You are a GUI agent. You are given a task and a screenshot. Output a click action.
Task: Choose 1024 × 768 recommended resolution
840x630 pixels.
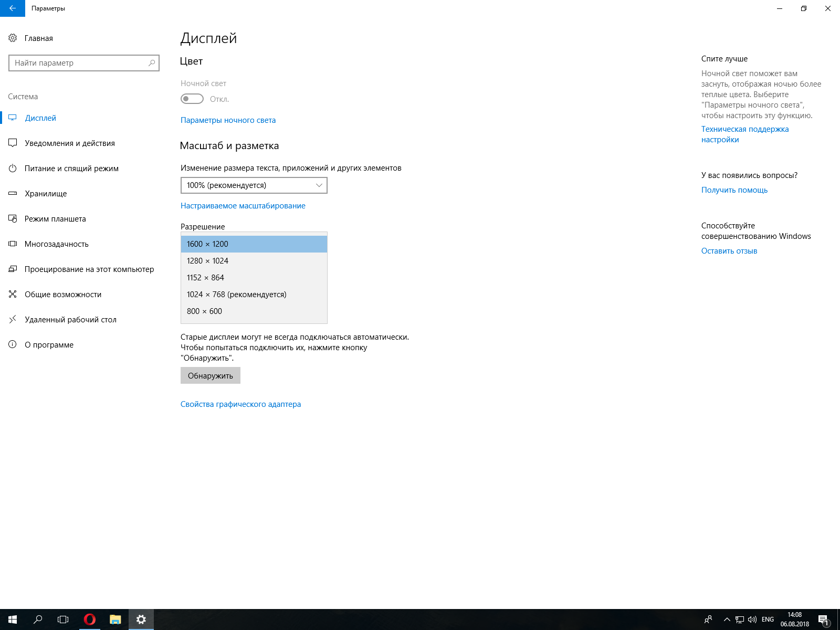tap(254, 295)
